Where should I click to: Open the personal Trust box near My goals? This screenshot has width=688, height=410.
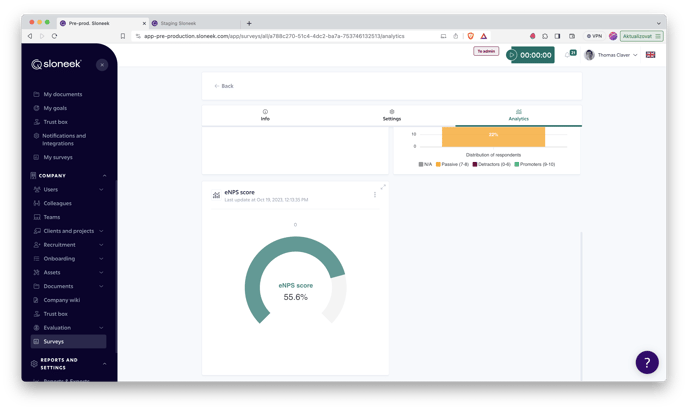coord(55,122)
